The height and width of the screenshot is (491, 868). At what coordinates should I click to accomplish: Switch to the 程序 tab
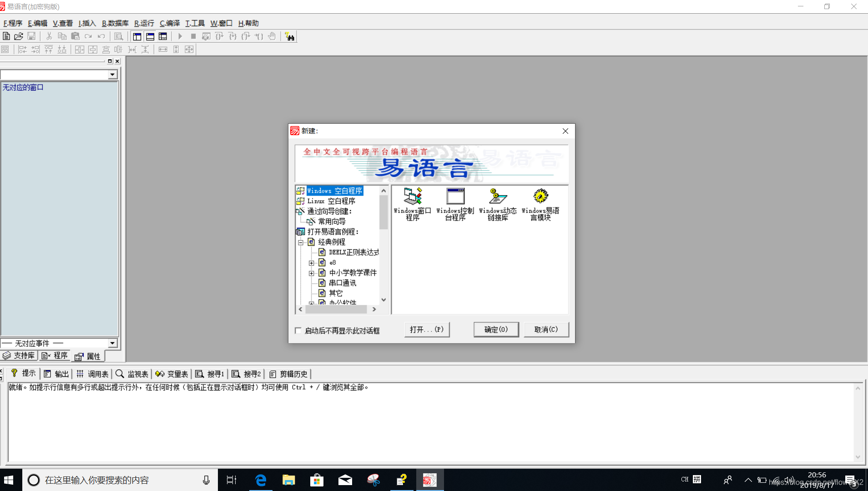coord(55,356)
